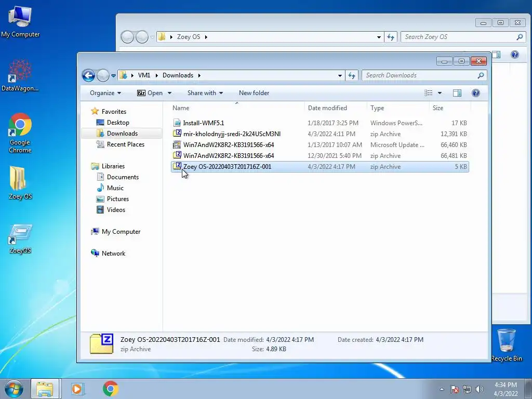Image resolution: width=532 pixels, height=399 pixels.
Task: Click details pane zip archive thumbnail
Action: [x=101, y=344]
